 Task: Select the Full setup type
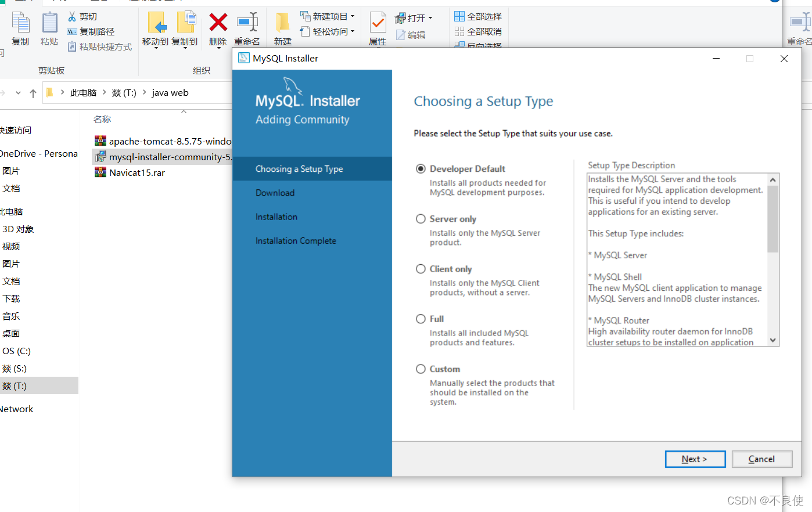coord(421,319)
